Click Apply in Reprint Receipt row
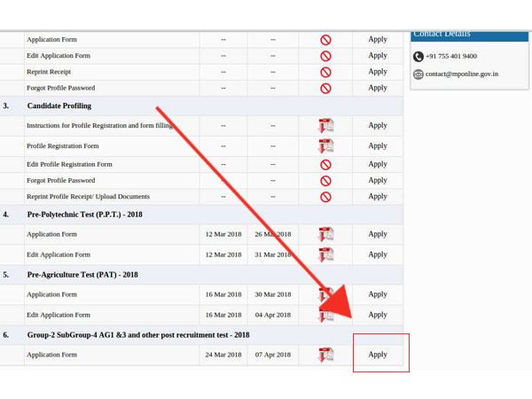This screenshot has width=532, height=399. coord(378,72)
